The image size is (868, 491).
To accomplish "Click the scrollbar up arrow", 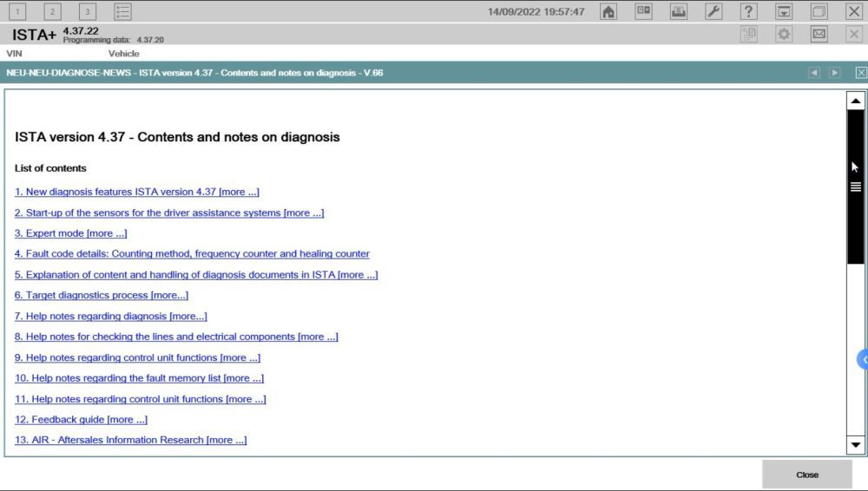I will click(x=855, y=101).
